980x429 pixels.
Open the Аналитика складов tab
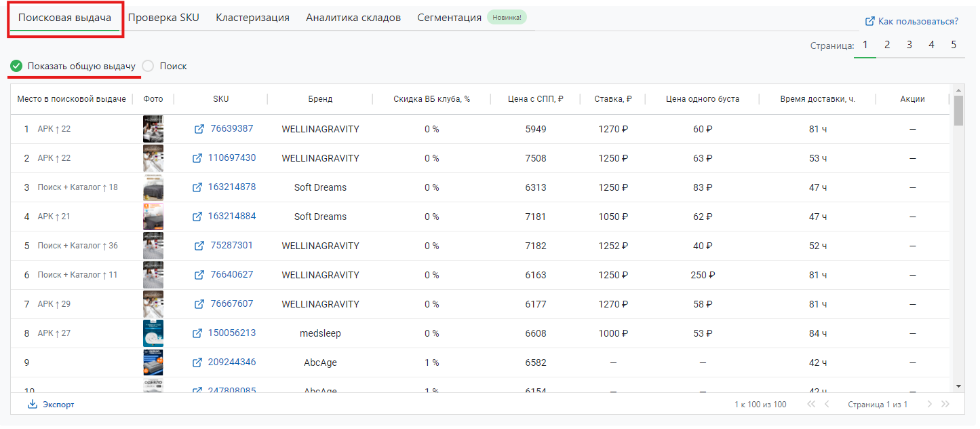tap(353, 18)
